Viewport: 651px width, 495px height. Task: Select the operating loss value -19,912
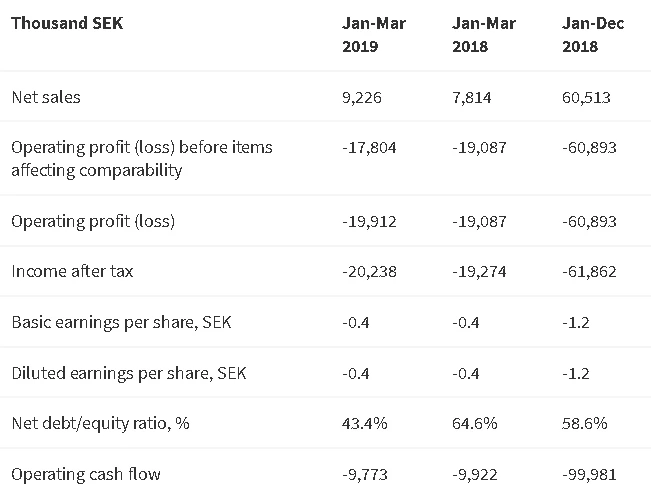[369, 221]
